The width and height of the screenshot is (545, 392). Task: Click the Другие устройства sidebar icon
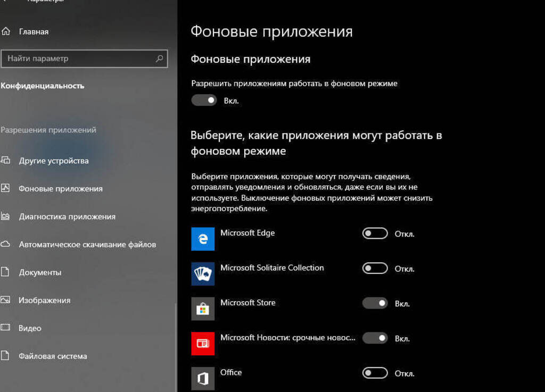(x=5, y=161)
